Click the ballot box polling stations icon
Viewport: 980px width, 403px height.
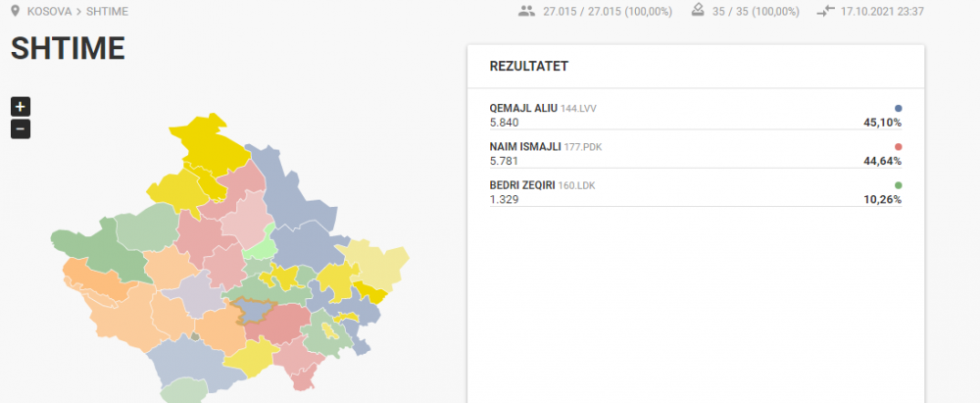point(698,11)
